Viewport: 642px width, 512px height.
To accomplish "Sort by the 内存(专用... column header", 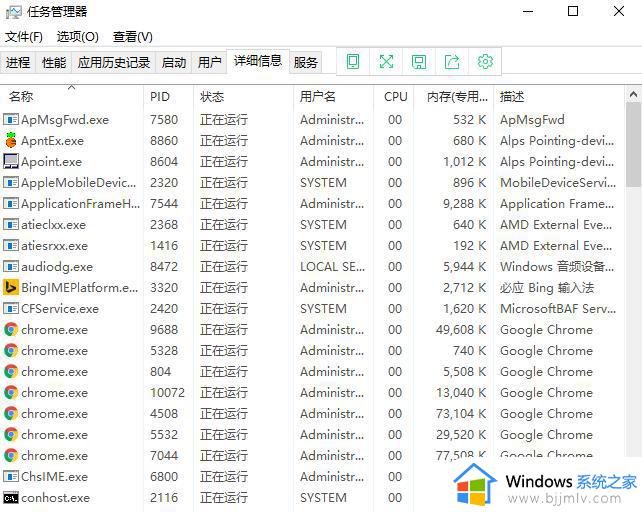I will [x=454, y=97].
